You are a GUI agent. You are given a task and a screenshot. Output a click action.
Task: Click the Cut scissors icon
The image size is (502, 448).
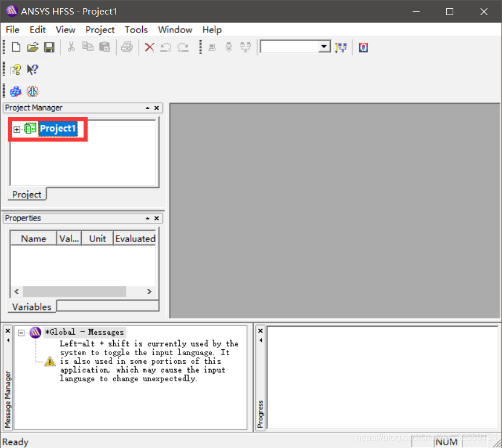click(x=71, y=47)
